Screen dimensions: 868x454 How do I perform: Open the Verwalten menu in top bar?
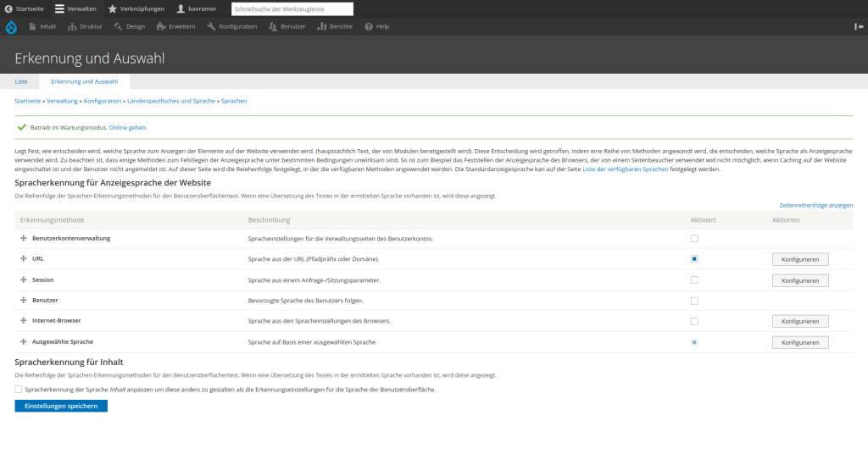[75, 8]
